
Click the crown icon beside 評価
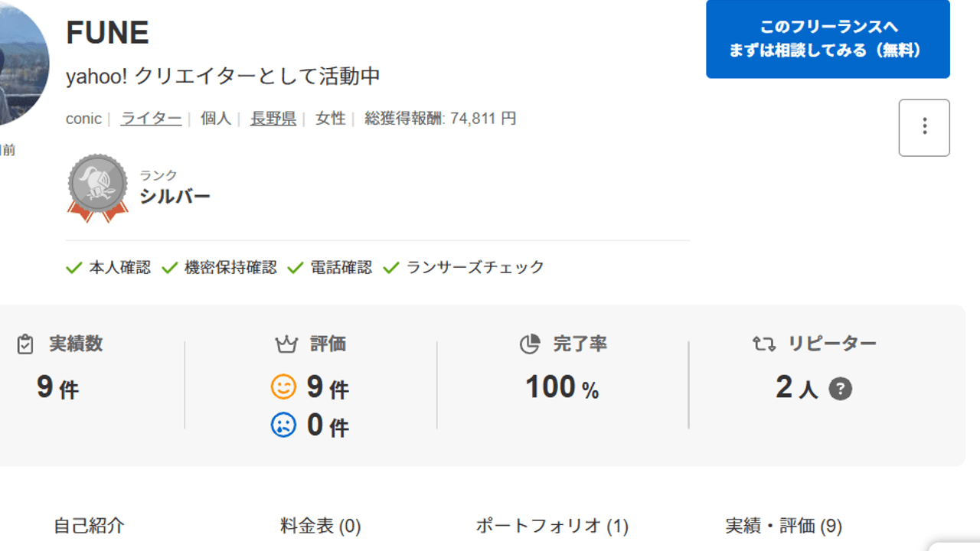(286, 344)
